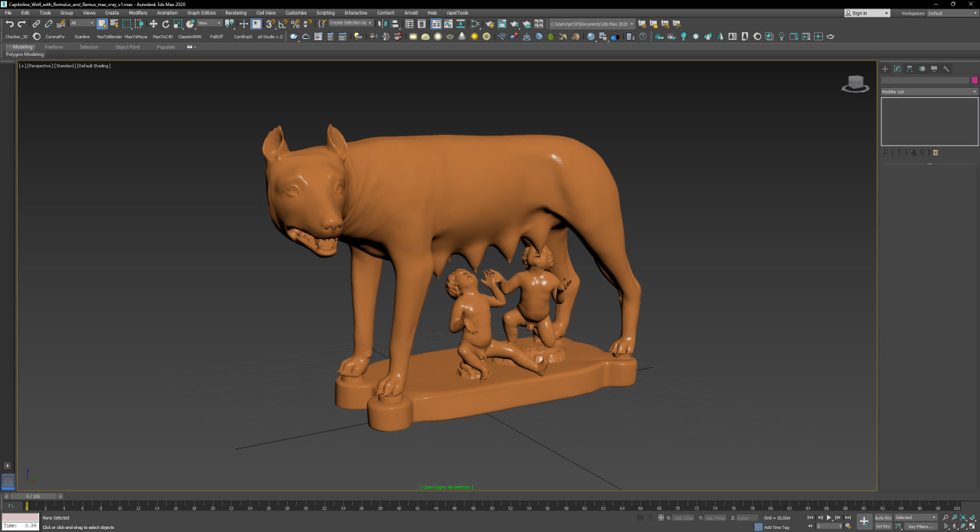The height and width of the screenshot is (532, 980).
Task: Expand the Sign In dropdown
Action: pos(867,13)
